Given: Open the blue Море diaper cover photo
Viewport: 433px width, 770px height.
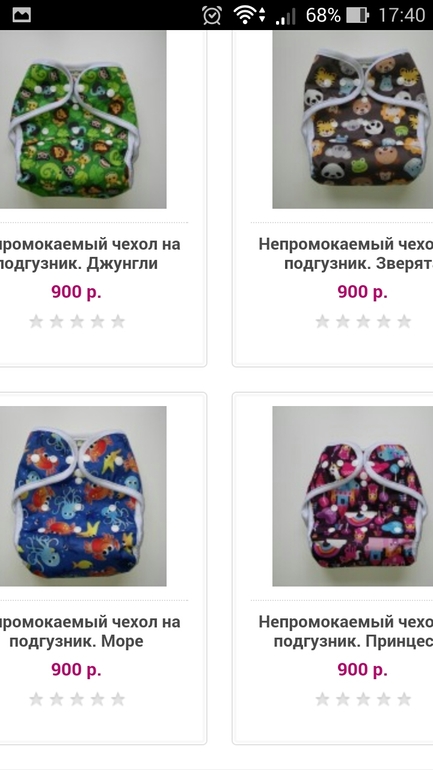Looking at the screenshot, I should tap(82, 496).
